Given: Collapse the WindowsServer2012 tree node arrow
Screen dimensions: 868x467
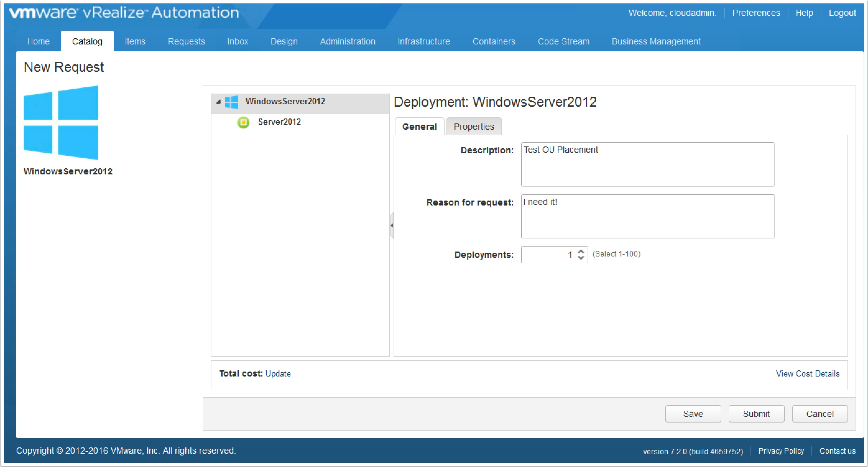Looking at the screenshot, I should coord(218,102).
